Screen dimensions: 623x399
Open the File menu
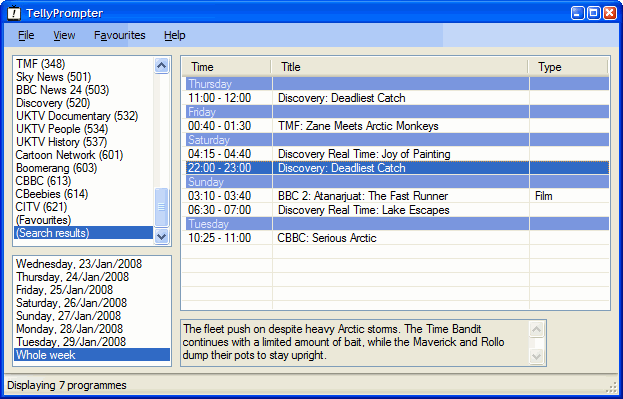click(26, 35)
